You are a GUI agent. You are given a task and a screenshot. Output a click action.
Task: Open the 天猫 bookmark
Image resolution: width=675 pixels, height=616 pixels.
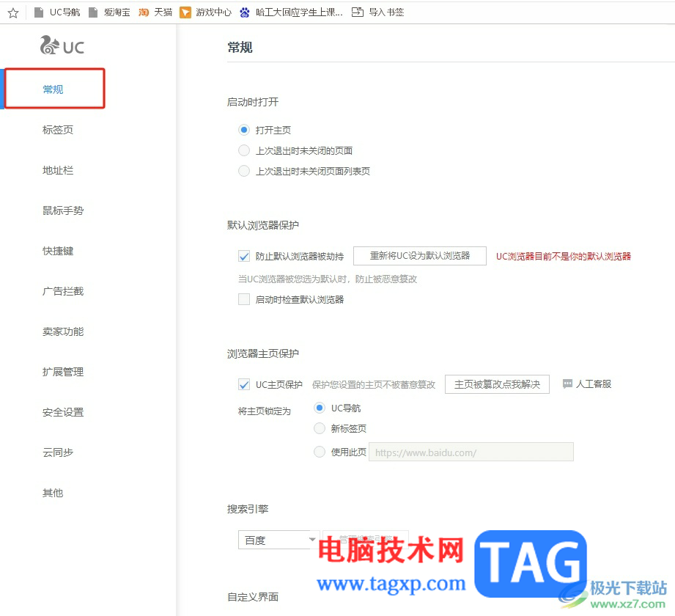(x=155, y=12)
